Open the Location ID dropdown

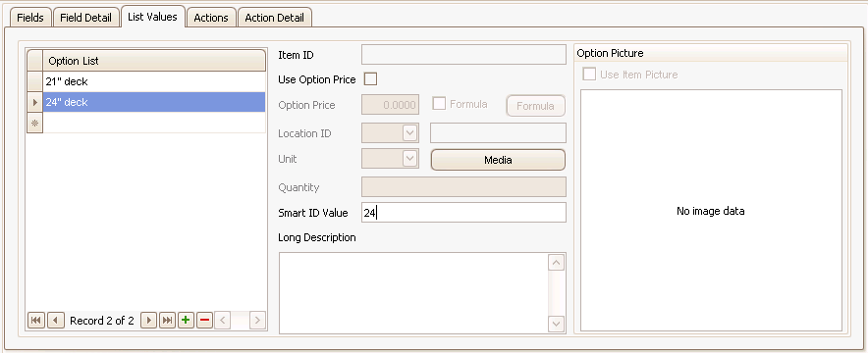(x=409, y=133)
